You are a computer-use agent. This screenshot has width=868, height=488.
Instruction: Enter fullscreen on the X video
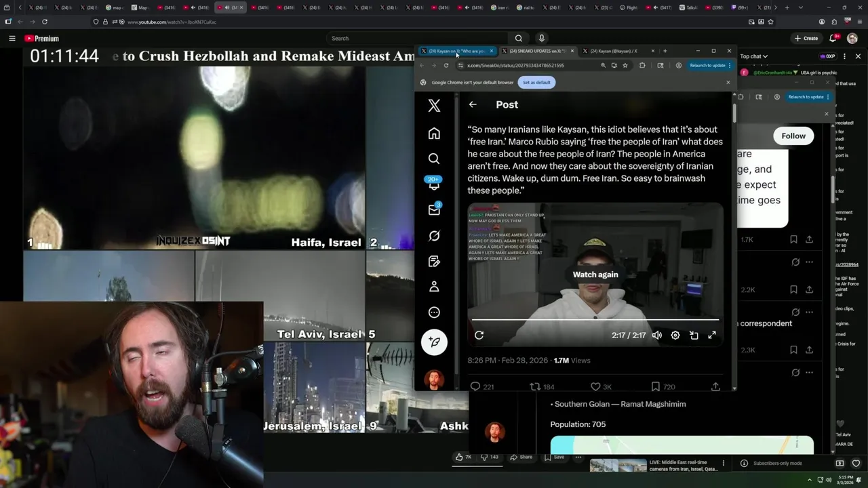click(x=712, y=335)
